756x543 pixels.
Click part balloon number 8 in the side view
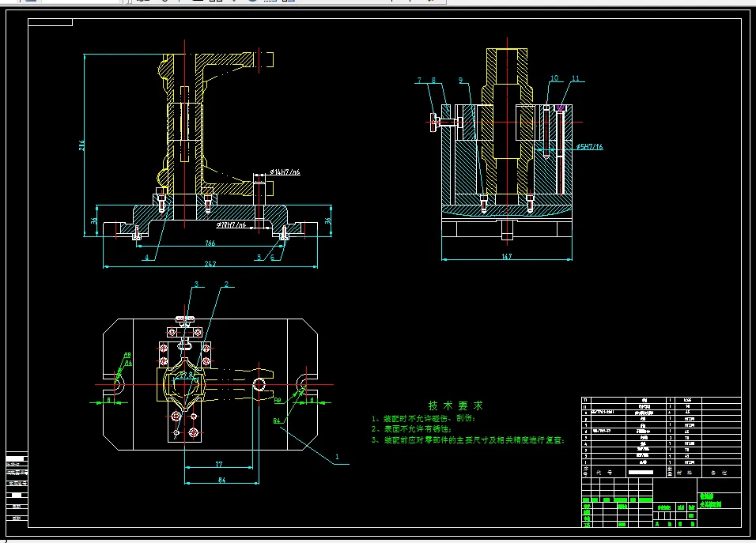[x=433, y=81]
